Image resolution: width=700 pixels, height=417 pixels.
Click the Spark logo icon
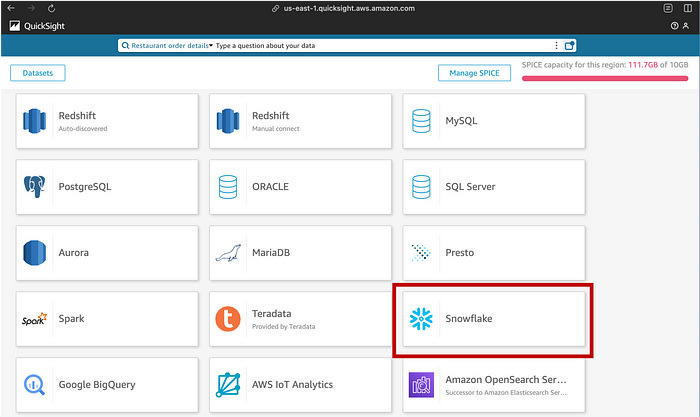[35, 320]
